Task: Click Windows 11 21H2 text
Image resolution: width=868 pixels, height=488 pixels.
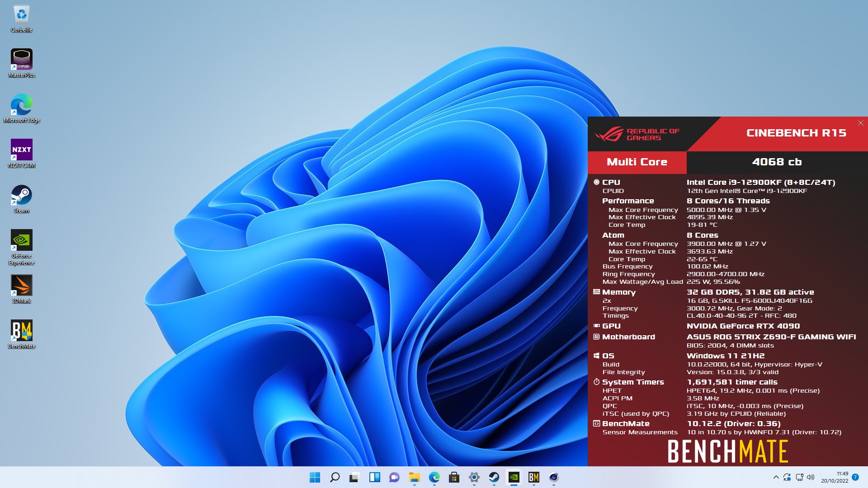Action: (x=726, y=356)
